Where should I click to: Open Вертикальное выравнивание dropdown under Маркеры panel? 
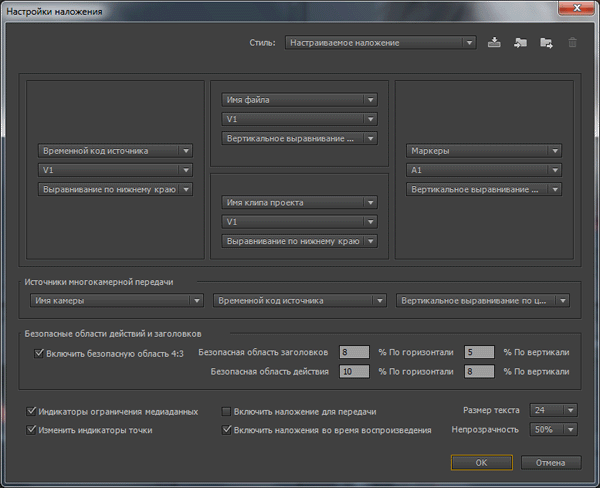click(x=484, y=189)
